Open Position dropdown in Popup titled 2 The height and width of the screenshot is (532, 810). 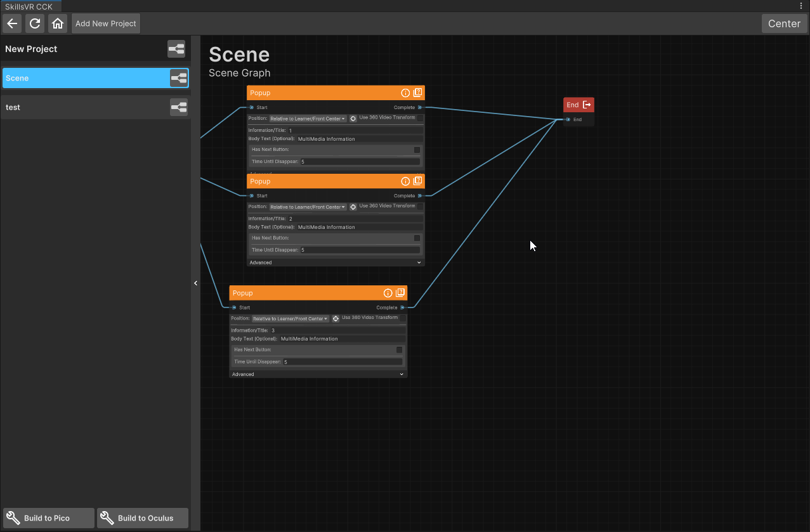point(308,207)
